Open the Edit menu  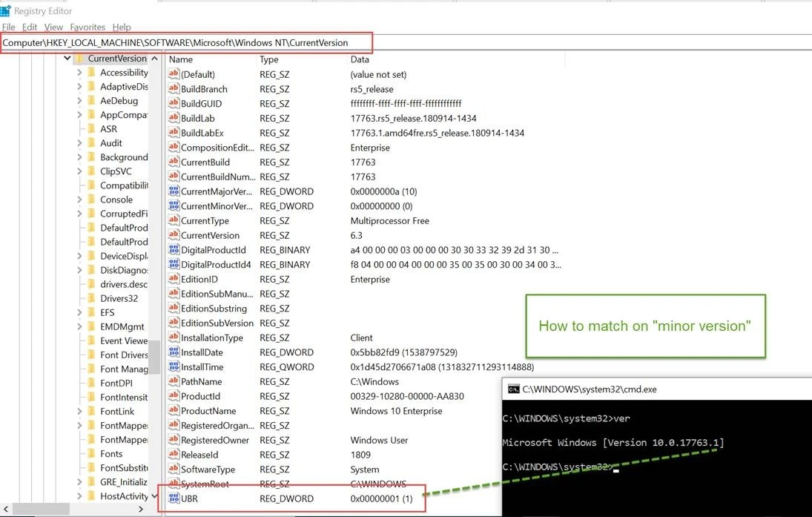pos(30,27)
